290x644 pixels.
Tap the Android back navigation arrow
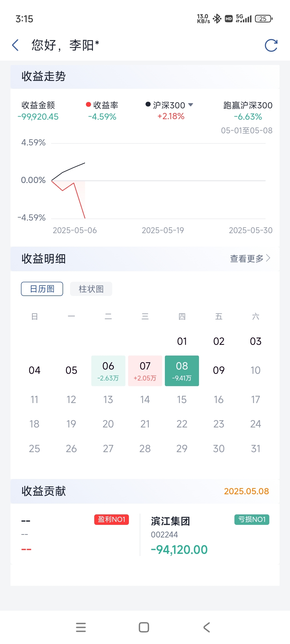pyautogui.click(x=206, y=627)
